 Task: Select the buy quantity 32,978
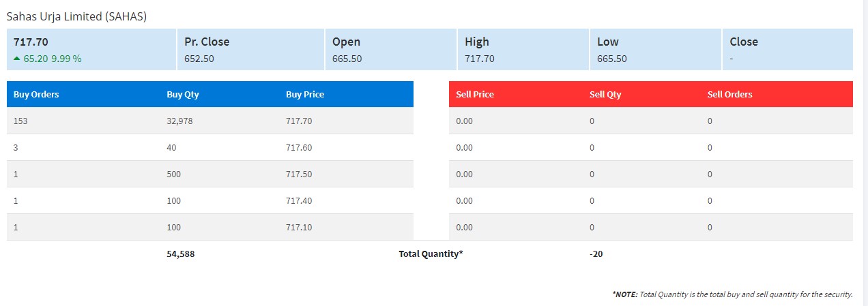(180, 121)
